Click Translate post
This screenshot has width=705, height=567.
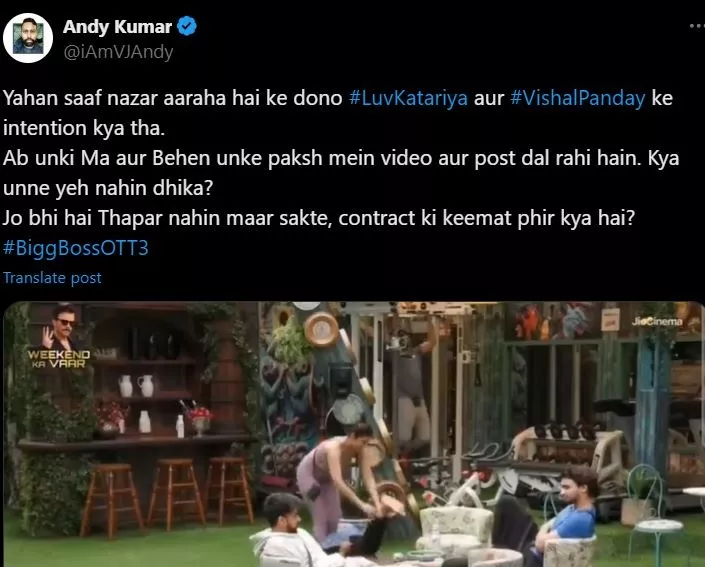click(52, 278)
